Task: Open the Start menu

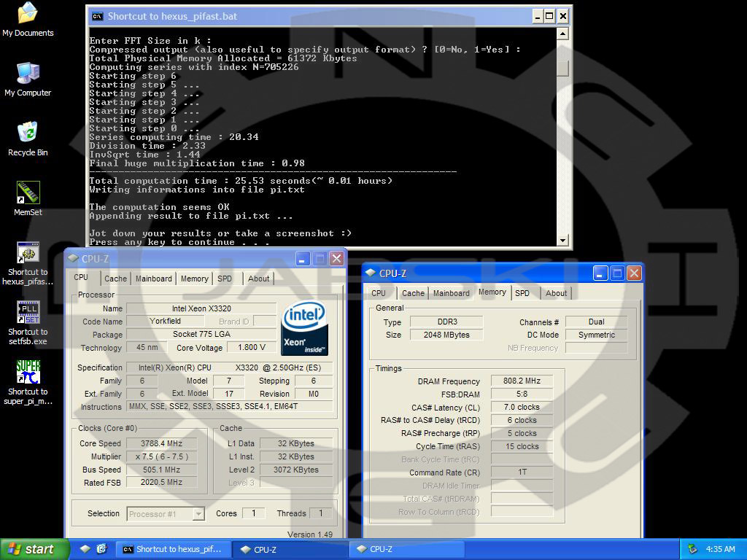Action: [x=34, y=549]
